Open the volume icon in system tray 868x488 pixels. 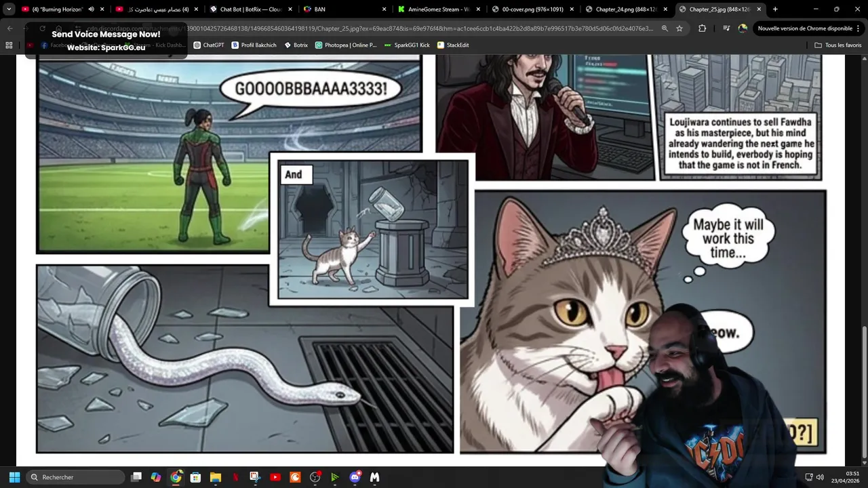[820, 477]
